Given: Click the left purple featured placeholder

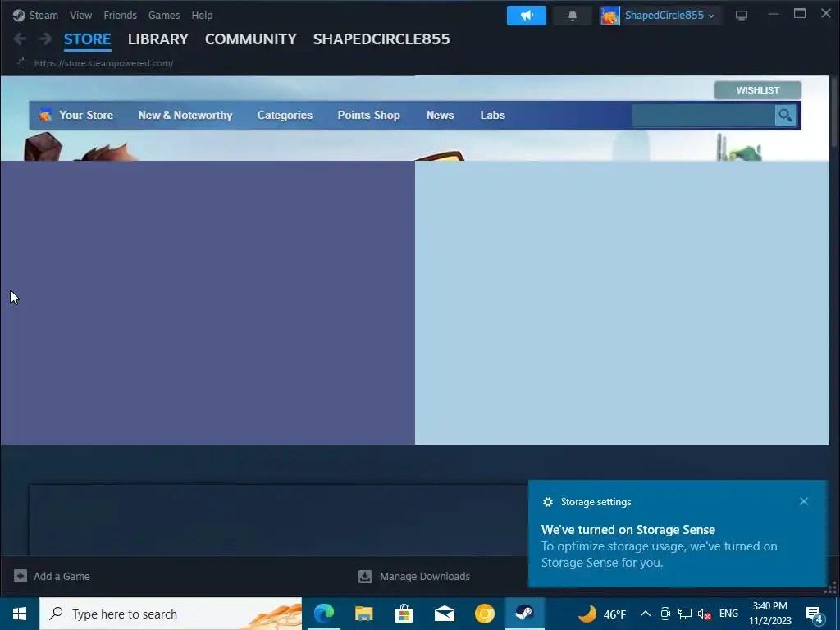Looking at the screenshot, I should click(208, 303).
